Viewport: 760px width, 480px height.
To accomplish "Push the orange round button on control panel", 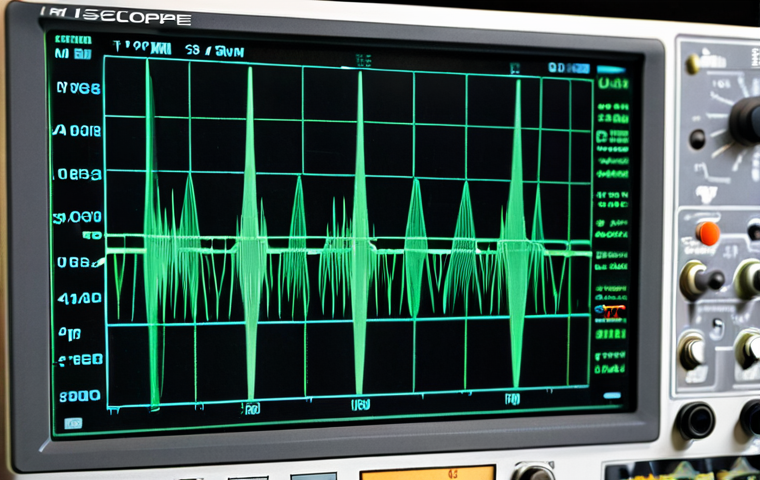I will click(707, 233).
